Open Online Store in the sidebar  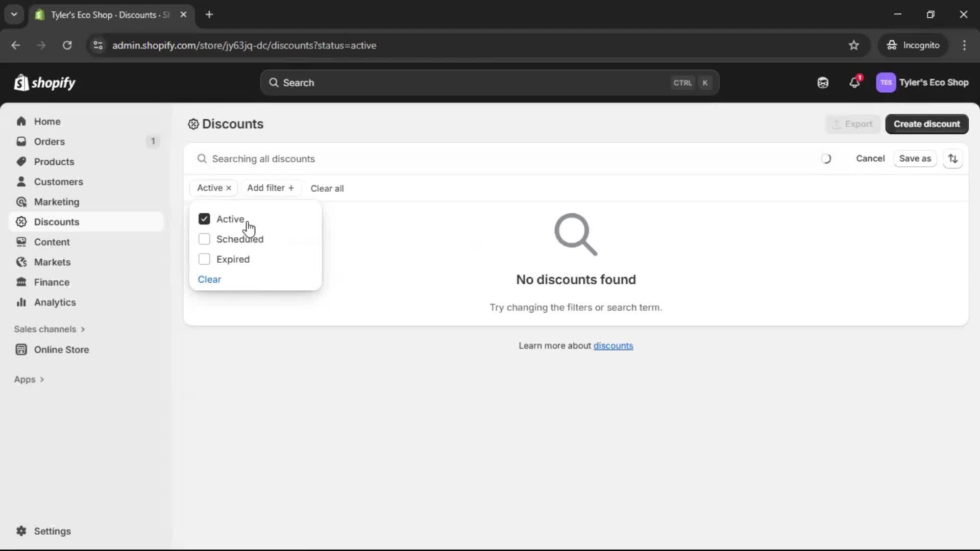(x=60, y=349)
